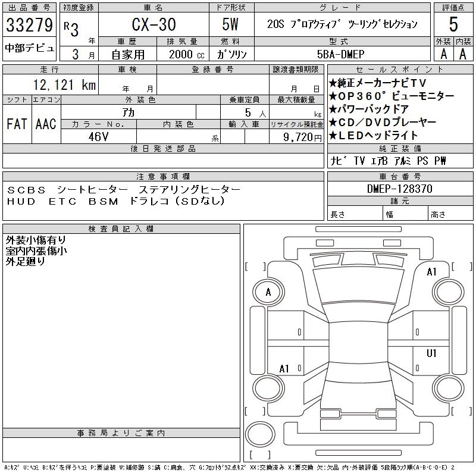
Task: Click the rear left wheel on diagram
Action: coord(268,388)
